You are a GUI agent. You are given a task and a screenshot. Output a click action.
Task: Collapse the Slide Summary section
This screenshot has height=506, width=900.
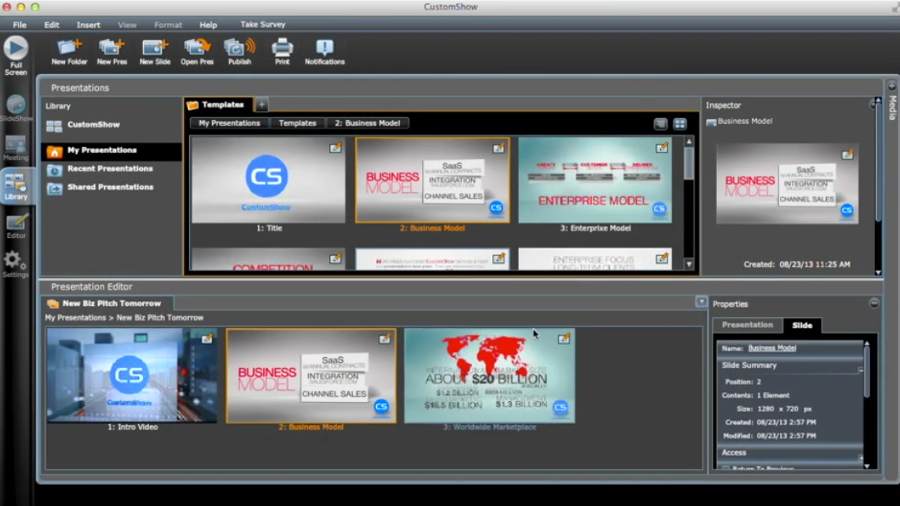(860, 369)
